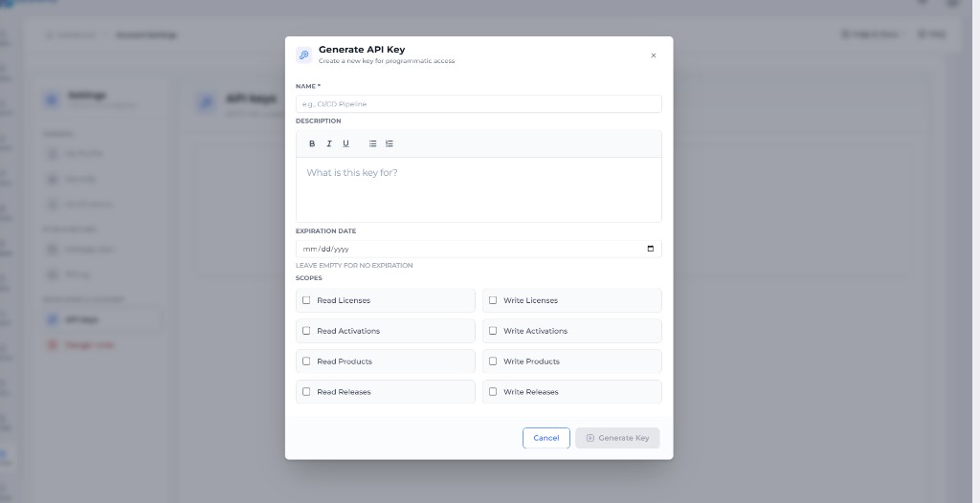980x503 pixels.
Task: Toggle bold formatting in description editor
Action: (x=312, y=143)
